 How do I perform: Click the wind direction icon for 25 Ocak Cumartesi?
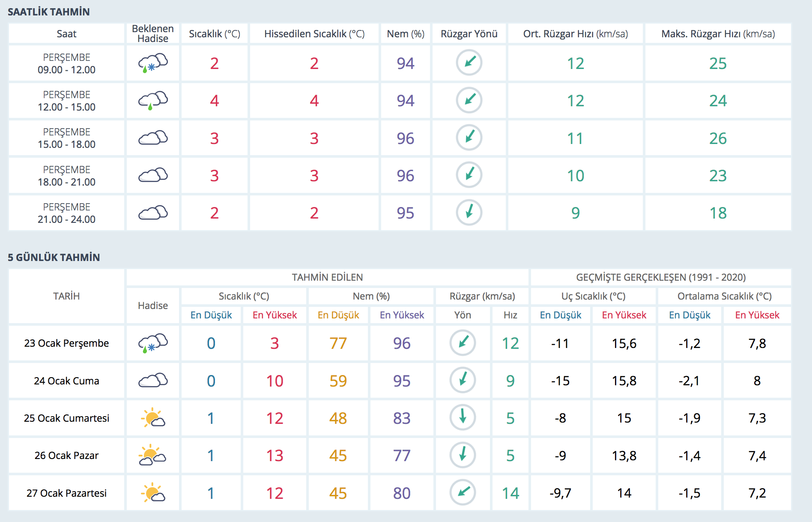click(463, 417)
